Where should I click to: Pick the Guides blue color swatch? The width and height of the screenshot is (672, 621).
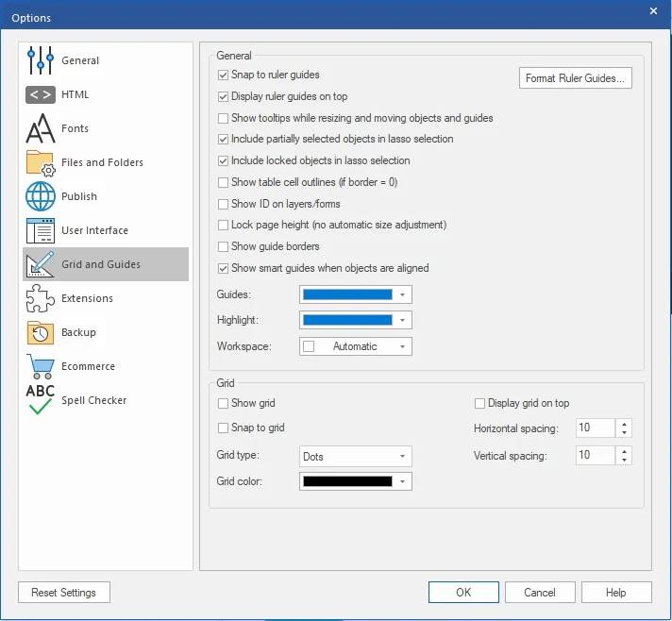click(x=347, y=294)
